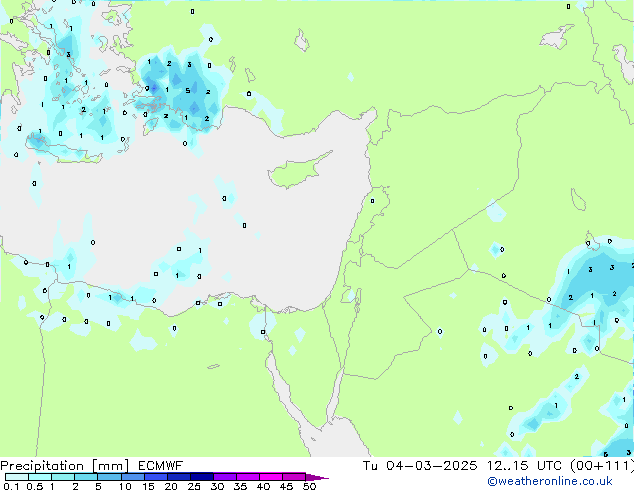Viewport: 634px width, 490px height.
Task: Click the '25' legend scale label
Action: (x=194, y=486)
